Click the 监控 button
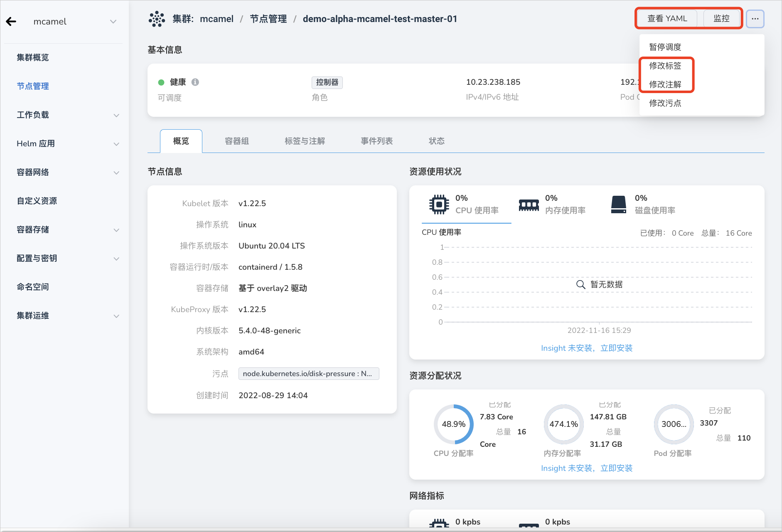 [x=722, y=18]
